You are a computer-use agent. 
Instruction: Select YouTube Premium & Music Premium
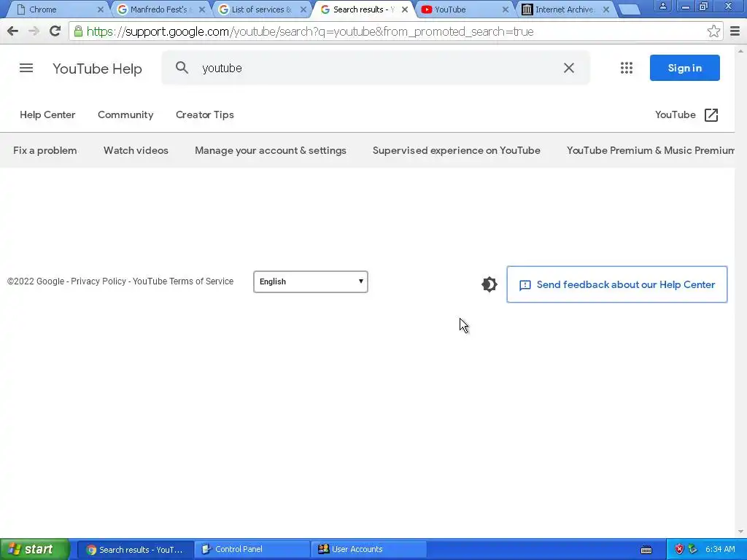tap(650, 150)
